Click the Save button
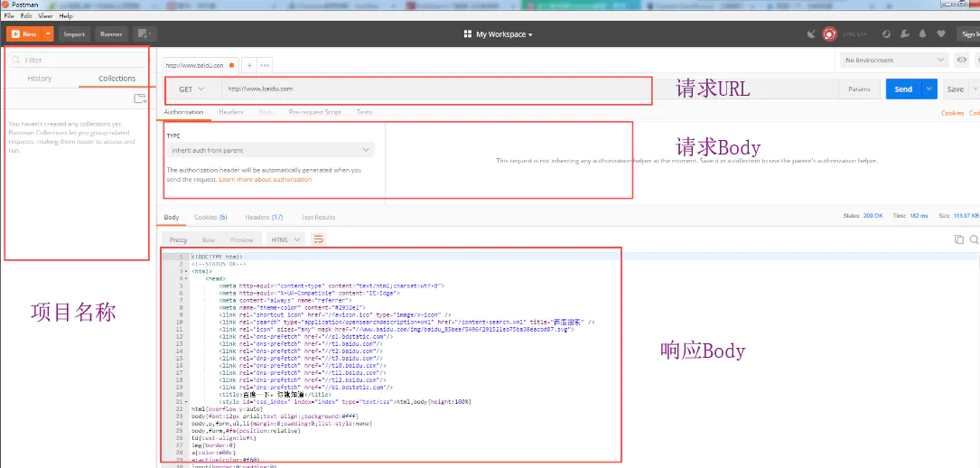 point(955,89)
